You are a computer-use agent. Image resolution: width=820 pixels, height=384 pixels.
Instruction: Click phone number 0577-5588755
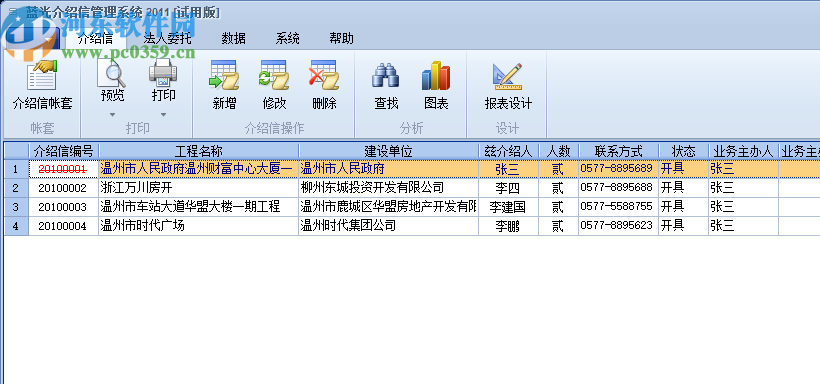pyautogui.click(x=618, y=207)
